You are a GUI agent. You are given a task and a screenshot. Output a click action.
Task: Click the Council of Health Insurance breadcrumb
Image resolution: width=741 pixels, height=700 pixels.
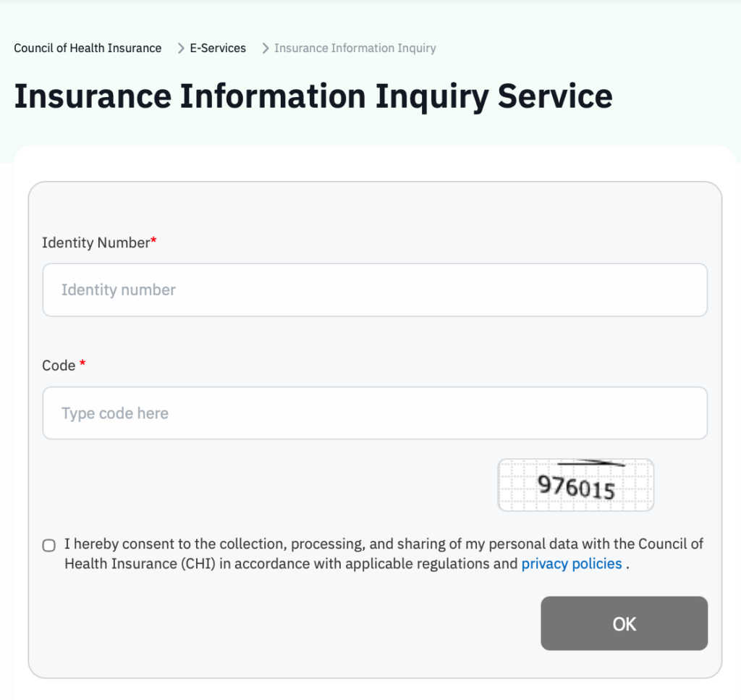pyautogui.click(x=88, y=49)
